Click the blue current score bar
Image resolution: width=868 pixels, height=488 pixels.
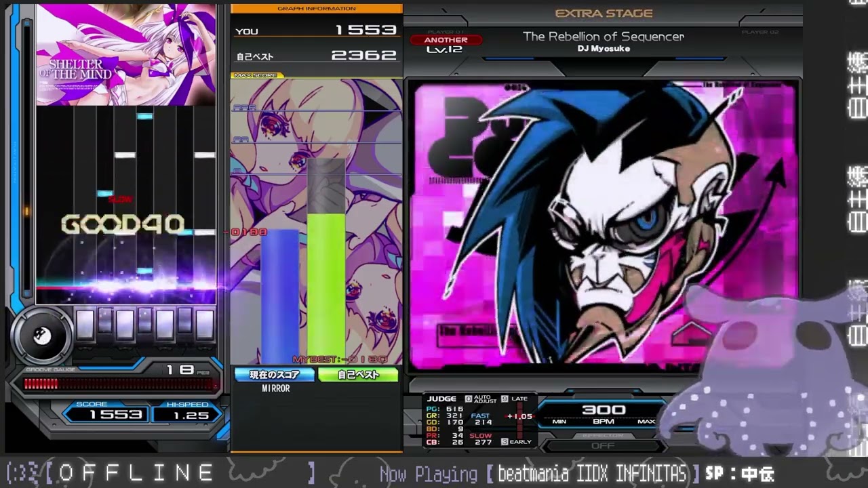coord(279,296)
